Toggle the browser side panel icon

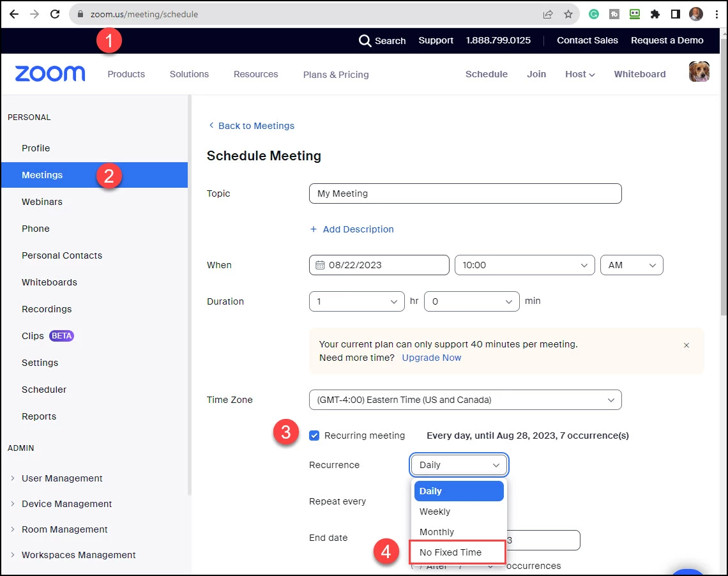(x=676, y=14)
